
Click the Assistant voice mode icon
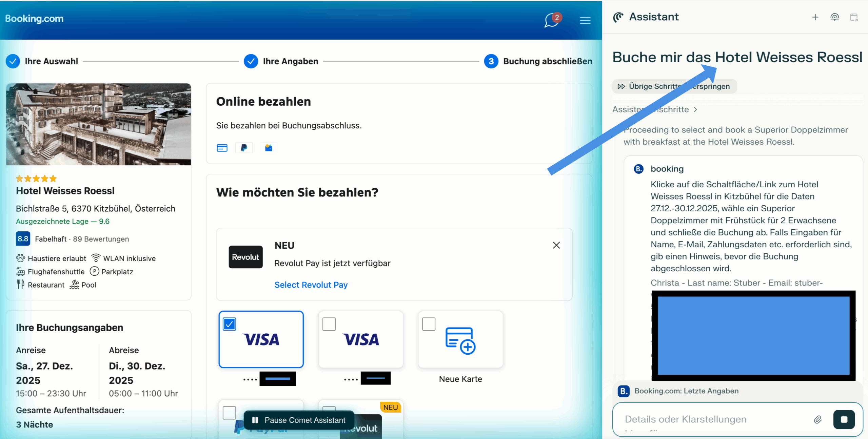[x=834, y=17]
